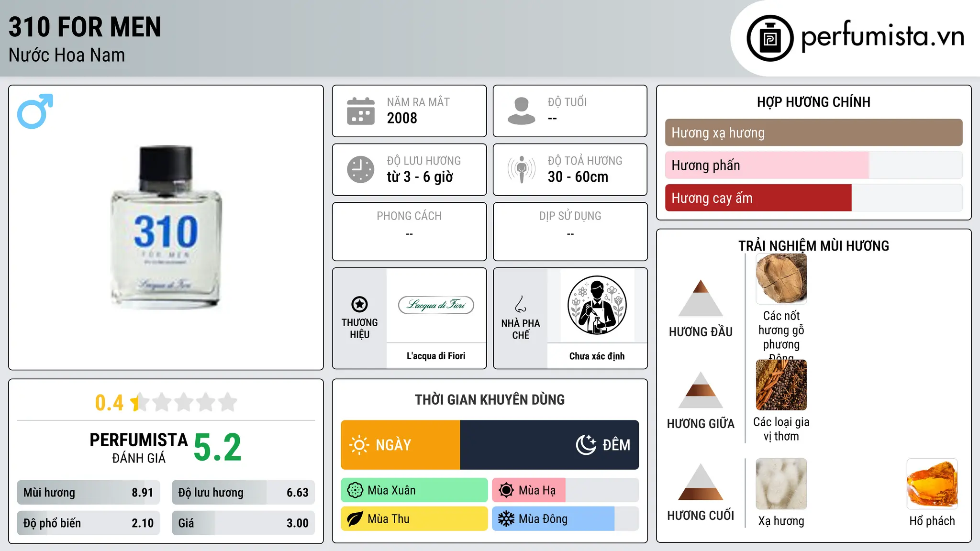Select the oriental wood note image
Image resolution: width=980 pixels, height=551 pixels.
(x=781, y=279)
